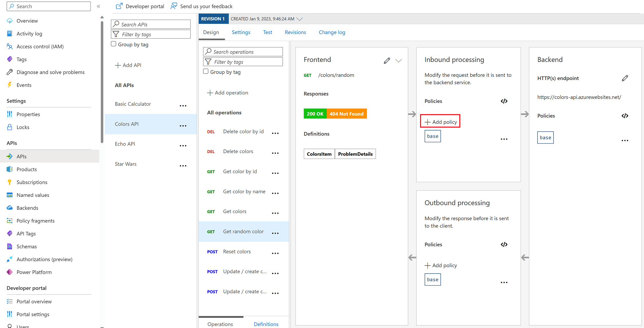Enable Group by tag in APIs list
The image size is (644, 328).
(x=114, y=44)
